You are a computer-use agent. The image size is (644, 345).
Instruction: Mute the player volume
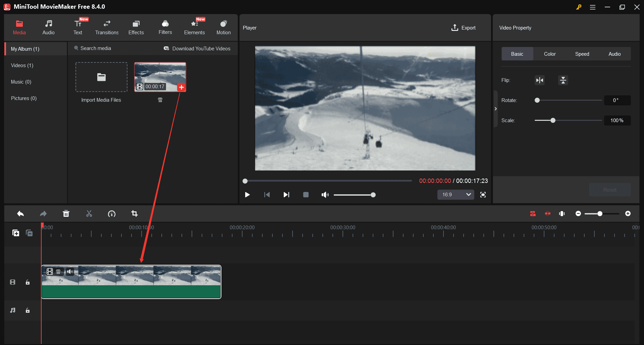tap(325, 195)
